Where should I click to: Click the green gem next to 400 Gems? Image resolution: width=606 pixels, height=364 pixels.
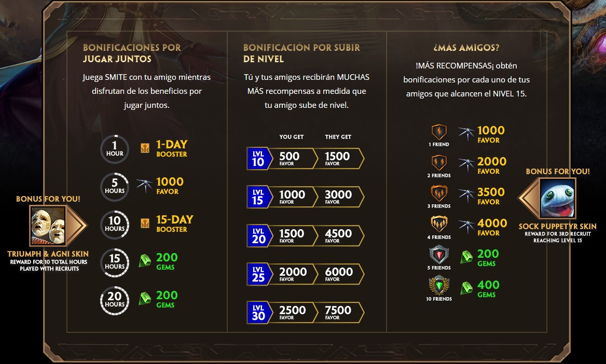(x=467, y=288)
